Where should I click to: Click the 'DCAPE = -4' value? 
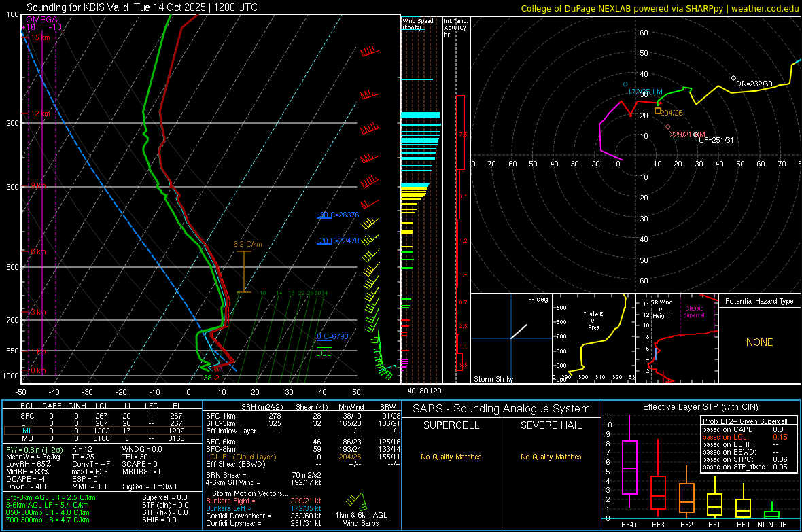pyautogui.click(x=26, y=479)
